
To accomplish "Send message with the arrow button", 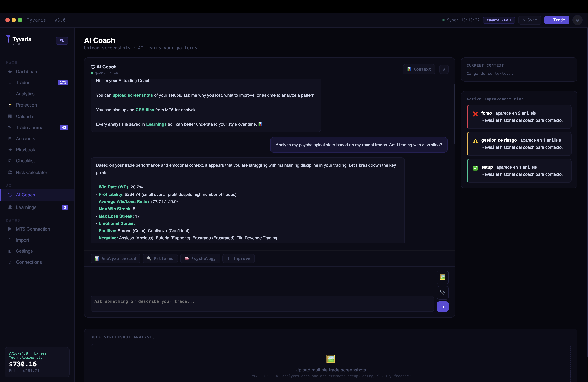I will pyautogui.click(x=443, y=307).
